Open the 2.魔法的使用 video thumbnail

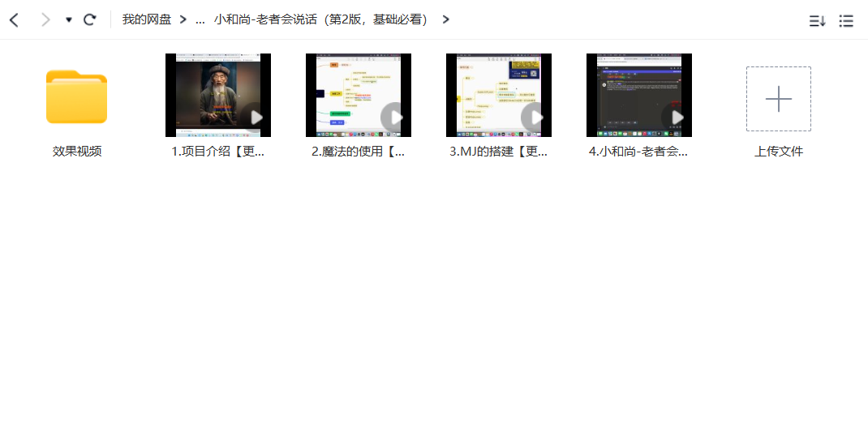pyautogui.click(x=359, y=95)
